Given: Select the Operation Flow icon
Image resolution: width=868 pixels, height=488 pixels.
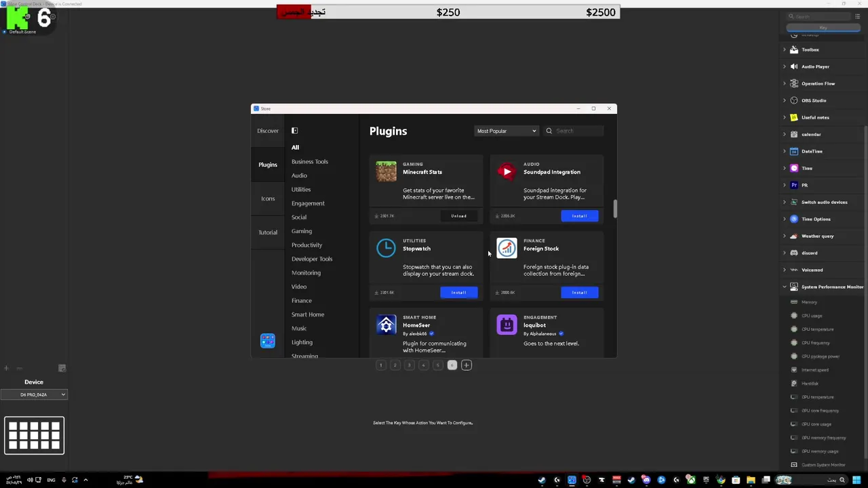Looking at the screenshot, I should point(794,83).
